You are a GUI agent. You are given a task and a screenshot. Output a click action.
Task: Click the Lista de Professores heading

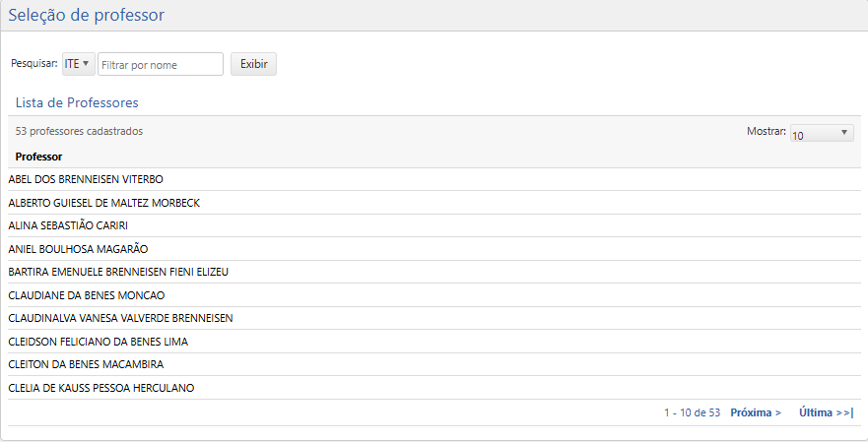[77, 102]
